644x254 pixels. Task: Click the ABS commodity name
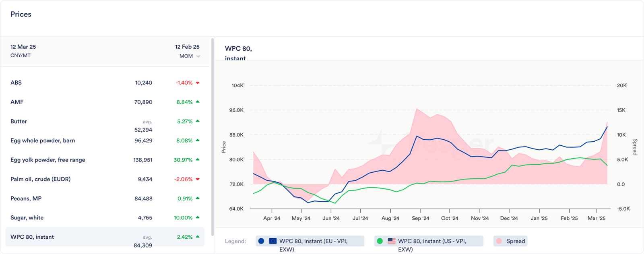coord(16,83)
